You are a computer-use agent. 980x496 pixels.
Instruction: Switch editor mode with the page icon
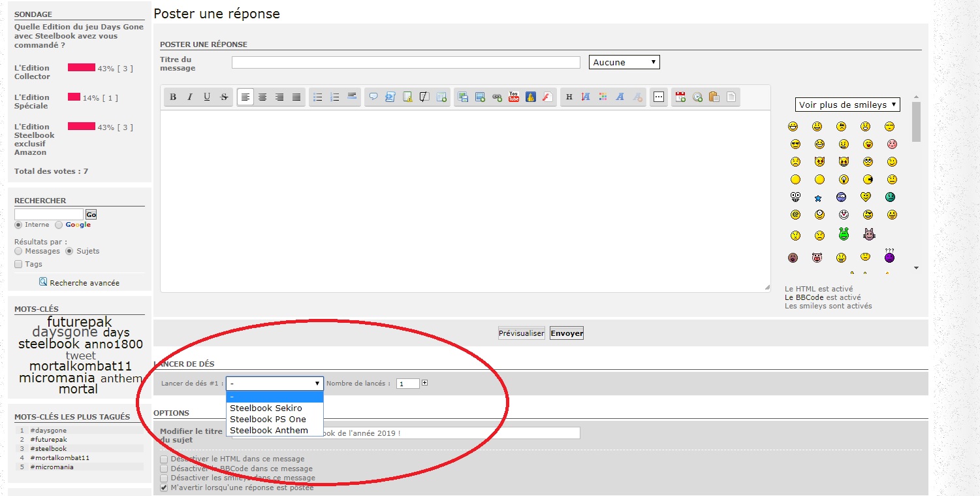(x=731, y=97)
